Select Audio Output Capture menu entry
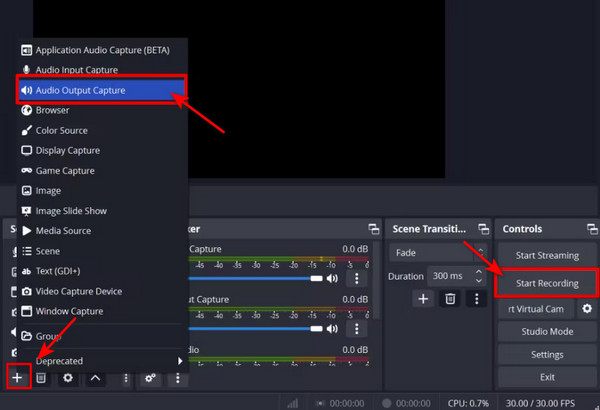Image resolution: width=600 pixels, height=410 pixels. 103,90
